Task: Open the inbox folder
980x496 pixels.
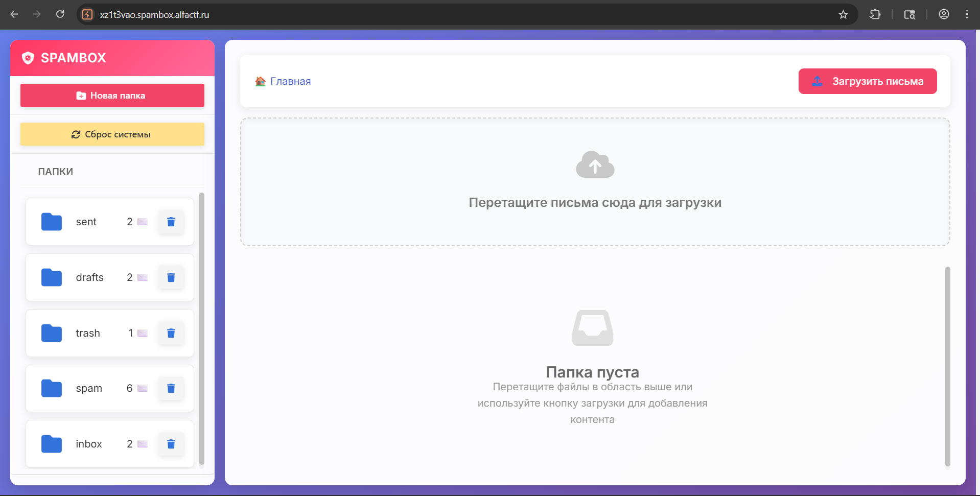Action: [89, 444]
